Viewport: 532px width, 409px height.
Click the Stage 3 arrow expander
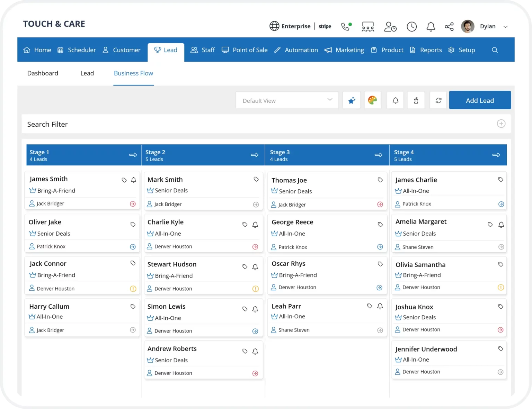tap(379, 155)
